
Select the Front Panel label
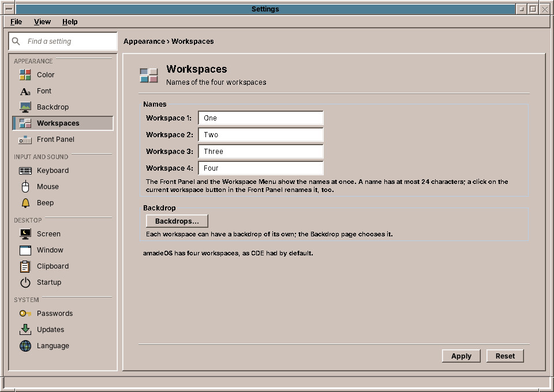click(55, 140)
